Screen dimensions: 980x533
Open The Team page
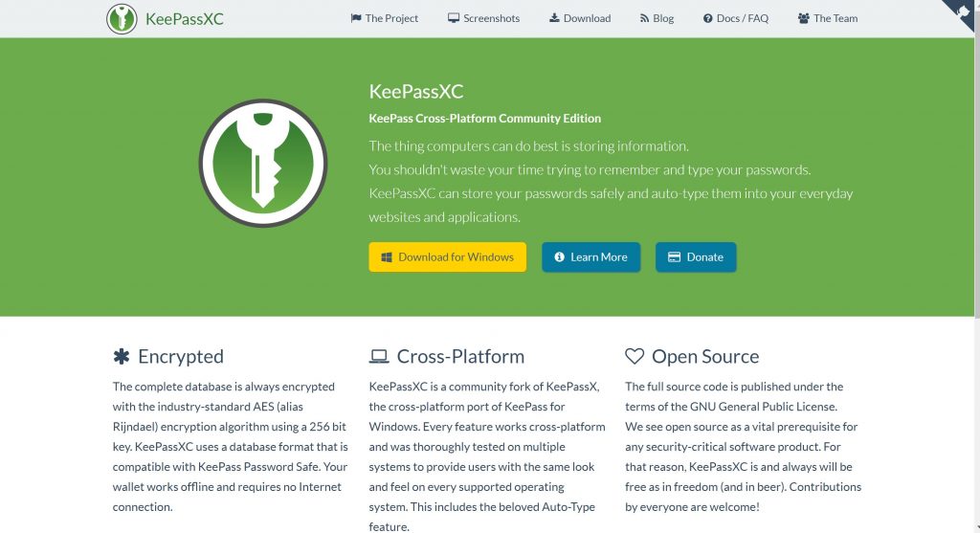828,18
